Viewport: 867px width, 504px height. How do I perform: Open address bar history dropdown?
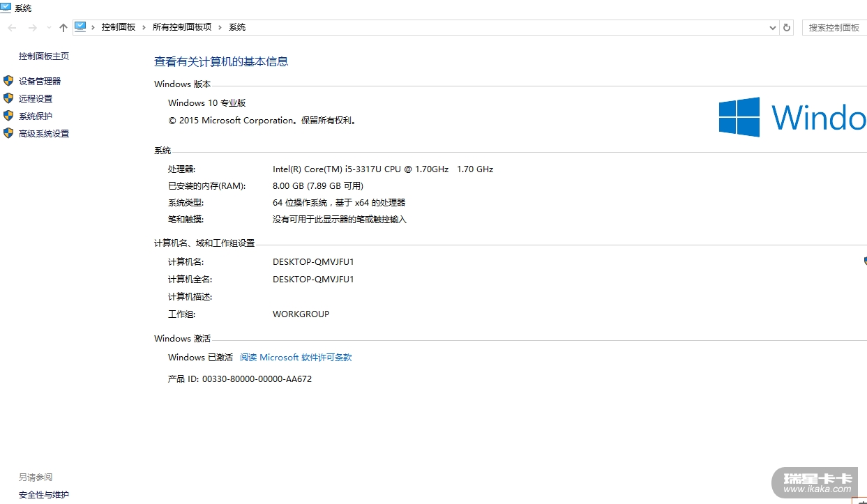773,28
